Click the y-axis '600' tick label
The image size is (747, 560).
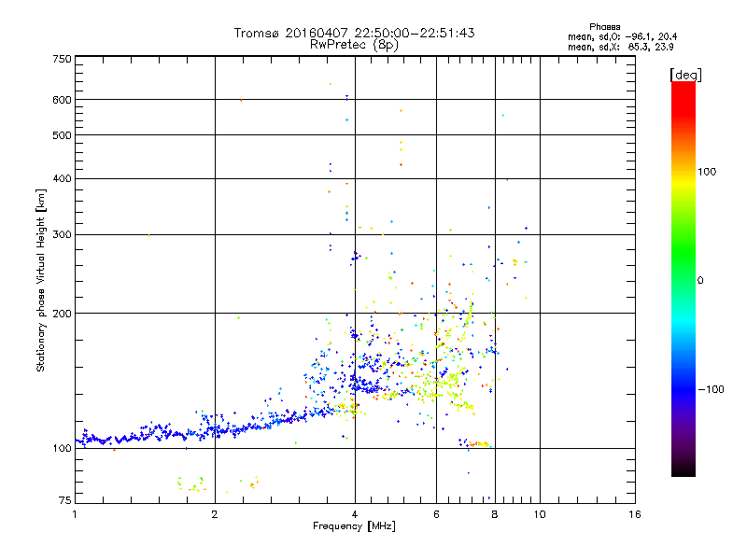[62, 100]
